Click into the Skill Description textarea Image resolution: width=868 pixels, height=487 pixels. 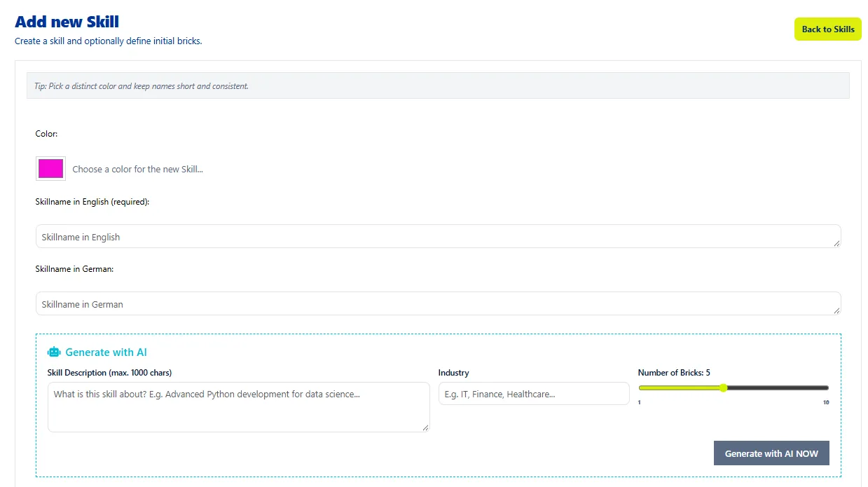point(238,407)
